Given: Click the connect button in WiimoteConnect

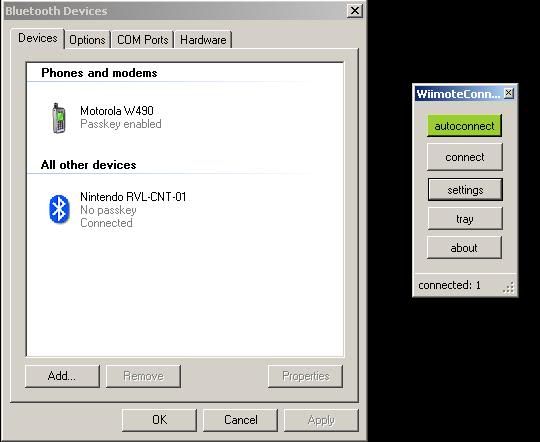Looking at the screenshot, I should point(465,157).
